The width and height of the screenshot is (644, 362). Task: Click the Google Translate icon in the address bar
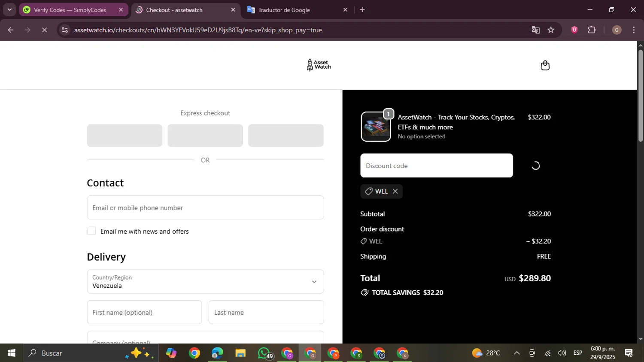pos(535,30)
